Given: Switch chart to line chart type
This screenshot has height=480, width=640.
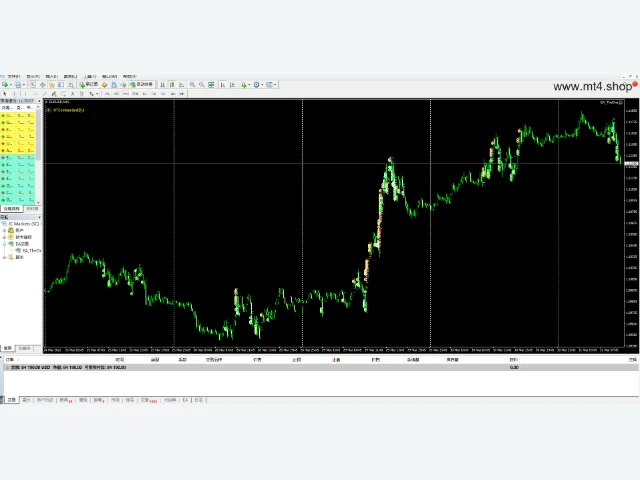Looking at the screenshot, I should 181,84.
